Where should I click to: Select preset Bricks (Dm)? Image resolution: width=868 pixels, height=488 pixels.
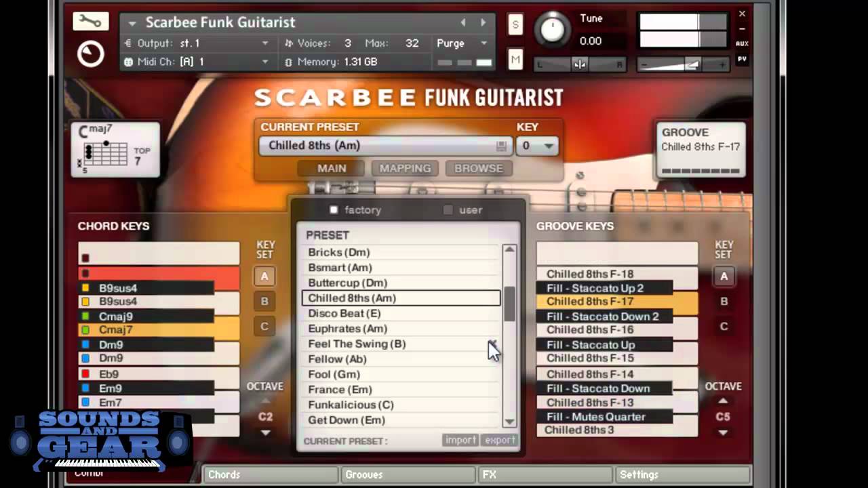(x=401, y=252)
